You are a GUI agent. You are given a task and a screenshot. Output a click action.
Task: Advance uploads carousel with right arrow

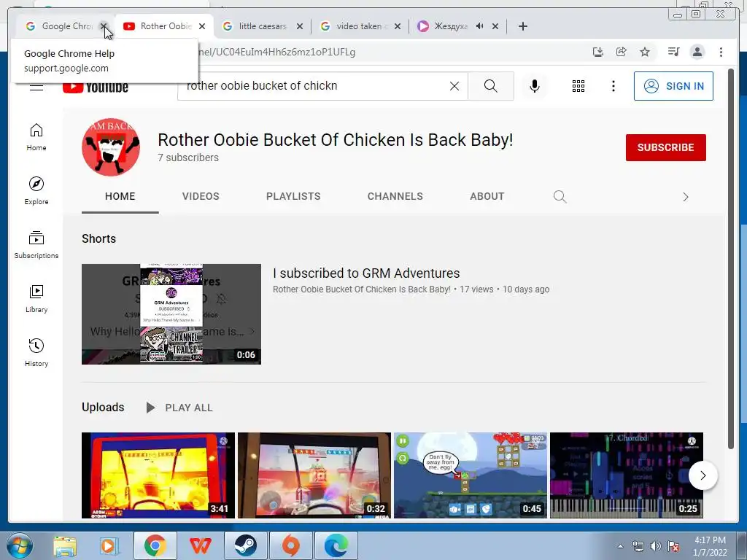point(703,475)
